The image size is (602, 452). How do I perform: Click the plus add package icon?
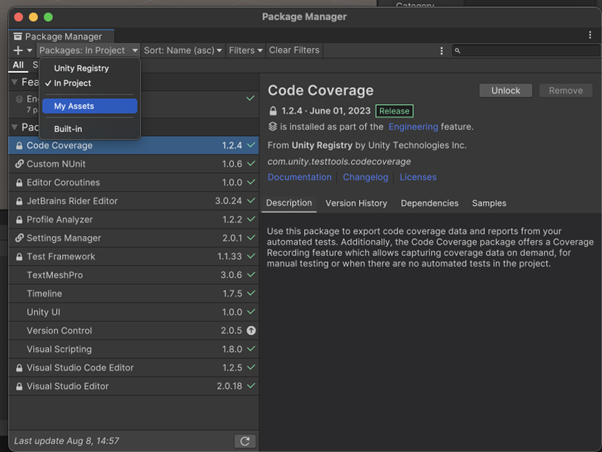(18, 50)
